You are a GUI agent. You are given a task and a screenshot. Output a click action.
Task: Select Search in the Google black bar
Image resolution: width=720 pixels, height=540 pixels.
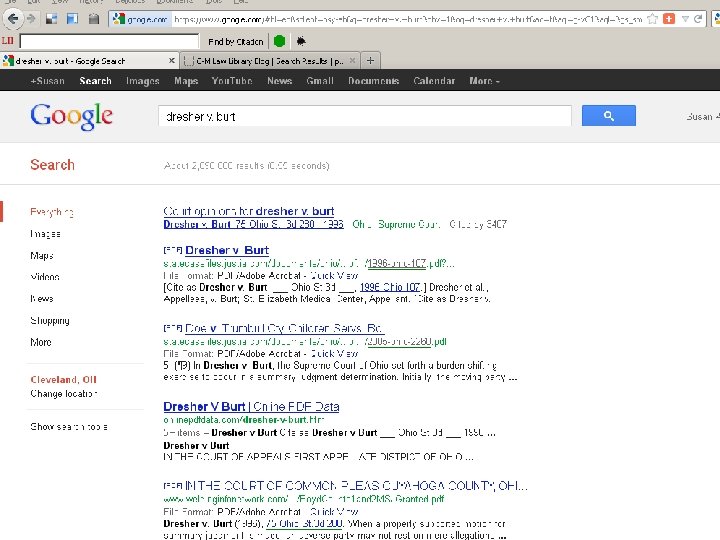(96, 81)
